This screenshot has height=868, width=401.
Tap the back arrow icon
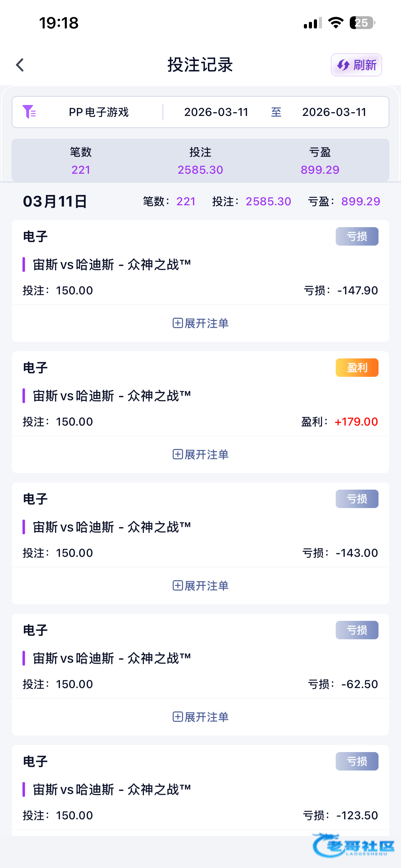tap(20, 65)
